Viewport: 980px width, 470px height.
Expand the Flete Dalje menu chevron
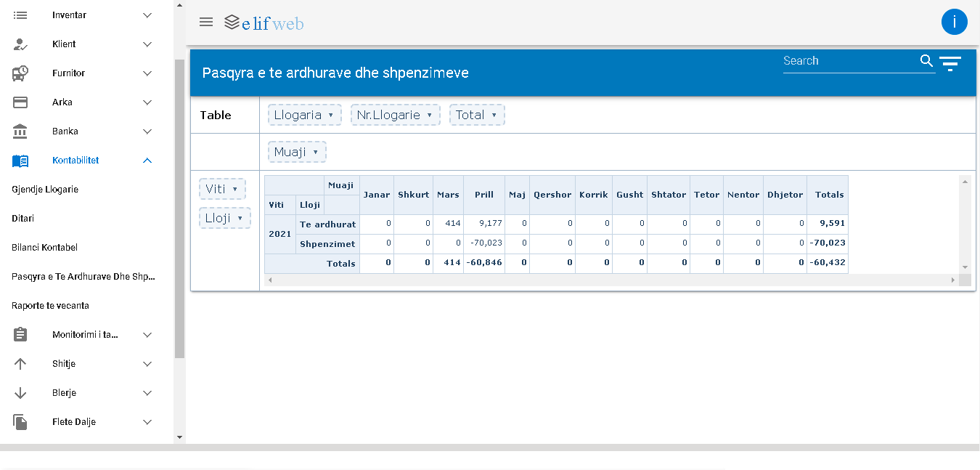(x=147, y=422)
